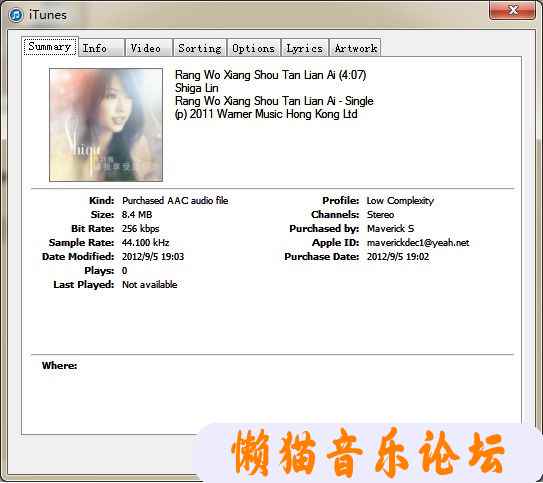The width and height of the screenshot is (543, 483).
Task: Click the 'Last Played:' label
Action: point(83,285)
